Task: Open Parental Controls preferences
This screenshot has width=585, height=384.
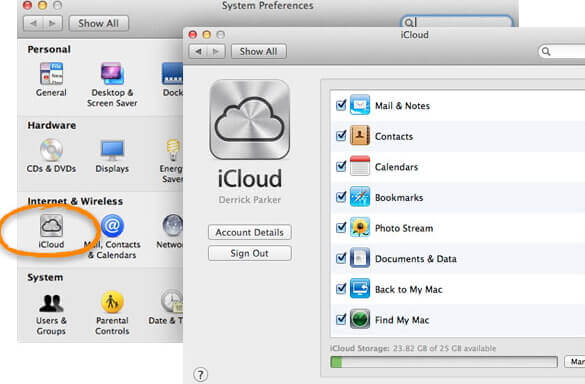Action: (x=112, y=302)
